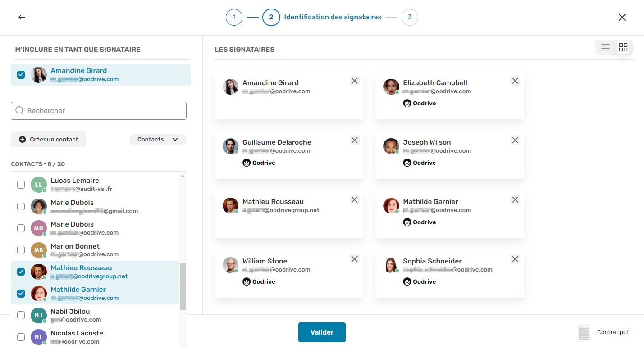Image resolution: width=644 pixels, height=349 pixels.
Task: Remove William Stone from signatories
Action: pos(355,259)
